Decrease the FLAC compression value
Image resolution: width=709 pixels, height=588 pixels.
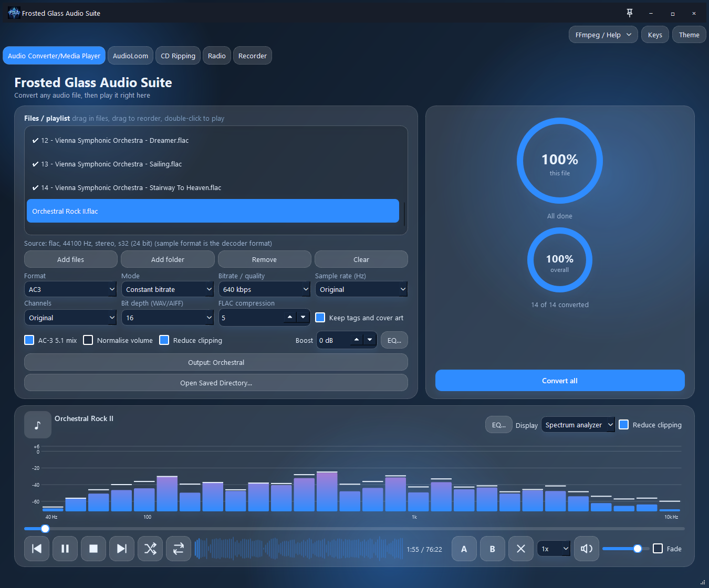[x=303, y=317]
